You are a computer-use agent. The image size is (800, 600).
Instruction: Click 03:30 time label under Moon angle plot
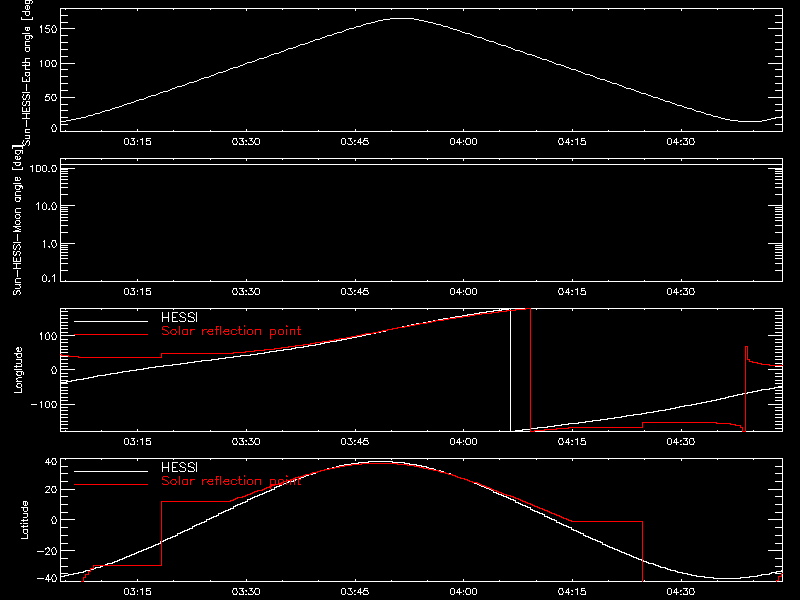pos(246,292)
